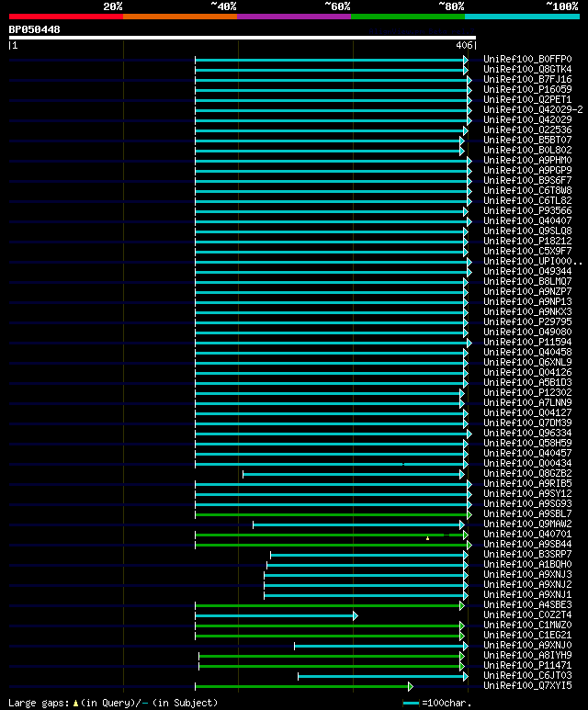The height and width of the screenshot is (710, 588).
Task: Click the UniRef100_A7LNN9 label
Action: (527, 403)
